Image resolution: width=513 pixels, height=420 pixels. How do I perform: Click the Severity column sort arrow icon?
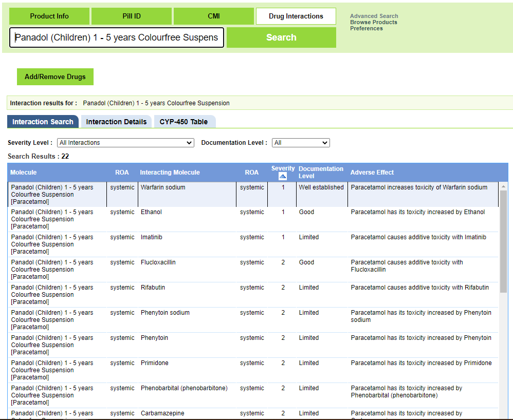tap(282, 176)
